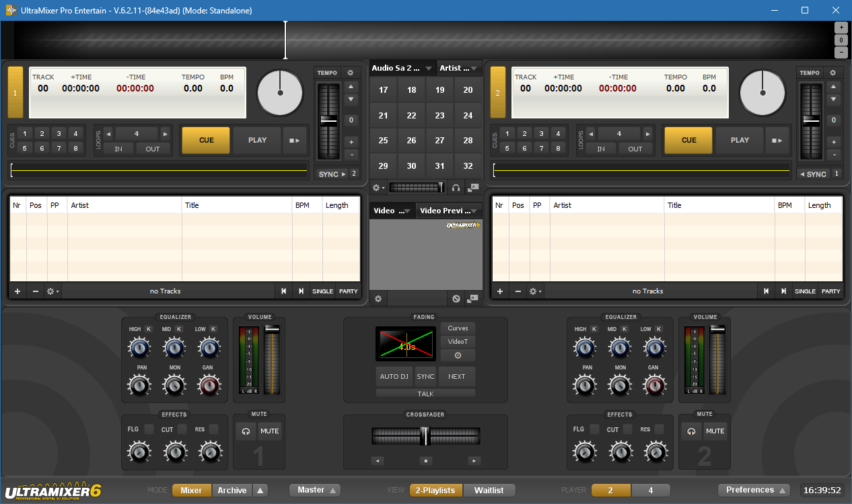Skip to previous track in left playlist
The image size is (852, 504).
click(x=284, y=291)
